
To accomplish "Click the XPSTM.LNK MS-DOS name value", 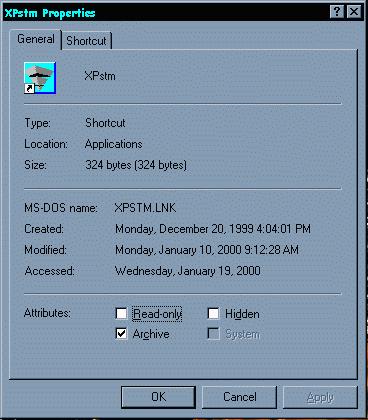I will [145, 208].
